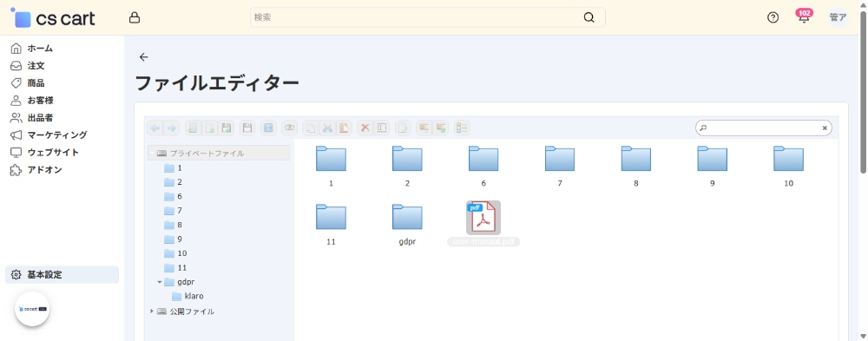
Task: Click the info icon in file toolbar
Action: tap(268, 128)
